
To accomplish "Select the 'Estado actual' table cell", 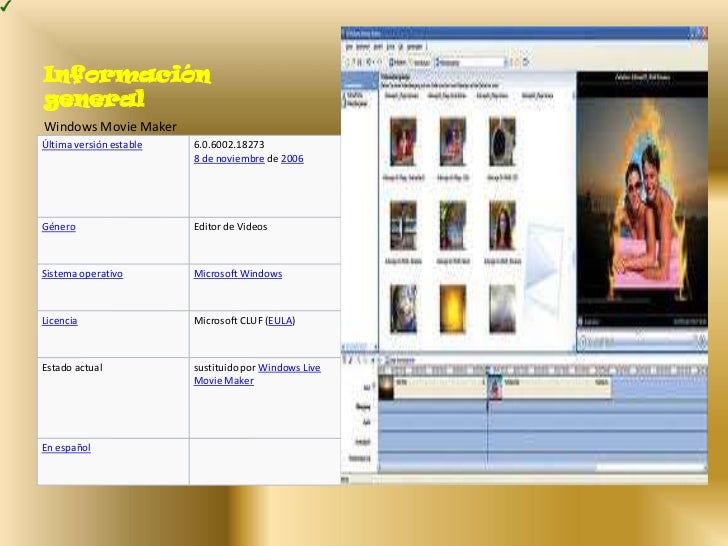I will click(x=113, y=397).
